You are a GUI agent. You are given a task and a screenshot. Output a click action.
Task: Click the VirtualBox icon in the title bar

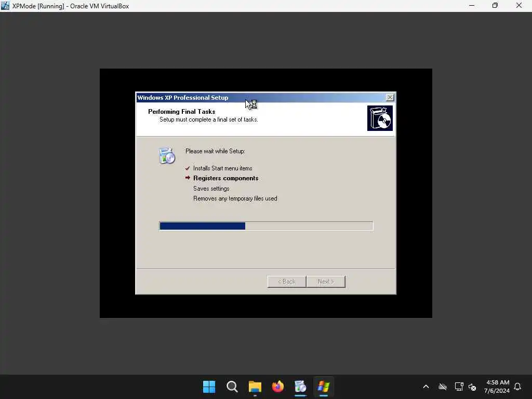click(x=5, y=6)
